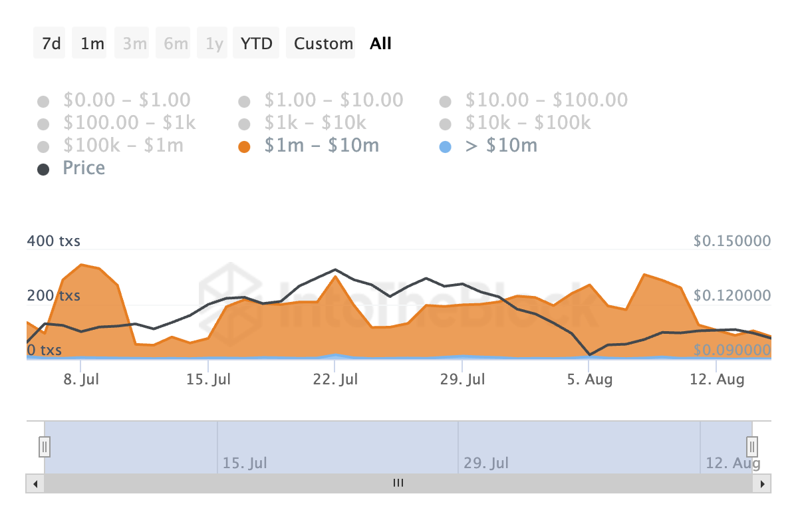The image size is (798, 532).
Task: Select the 7d time range
Action: 51,44
